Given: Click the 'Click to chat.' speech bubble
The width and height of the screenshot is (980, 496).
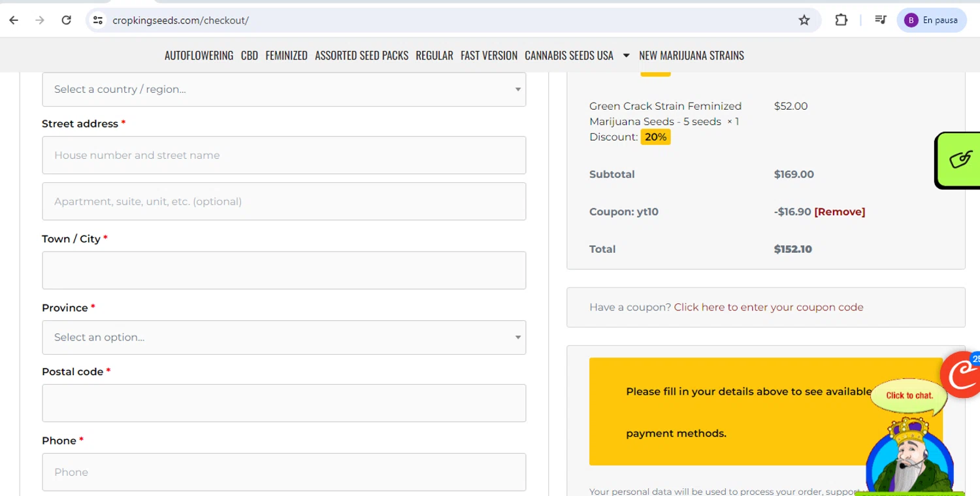Looking at the screenshot, I should pyautogui.click(x=909, y=395).
